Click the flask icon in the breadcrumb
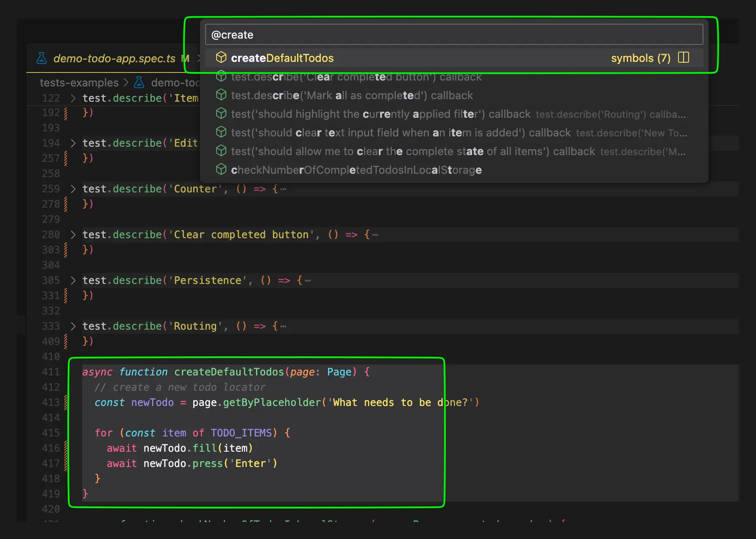 point(139,82)
